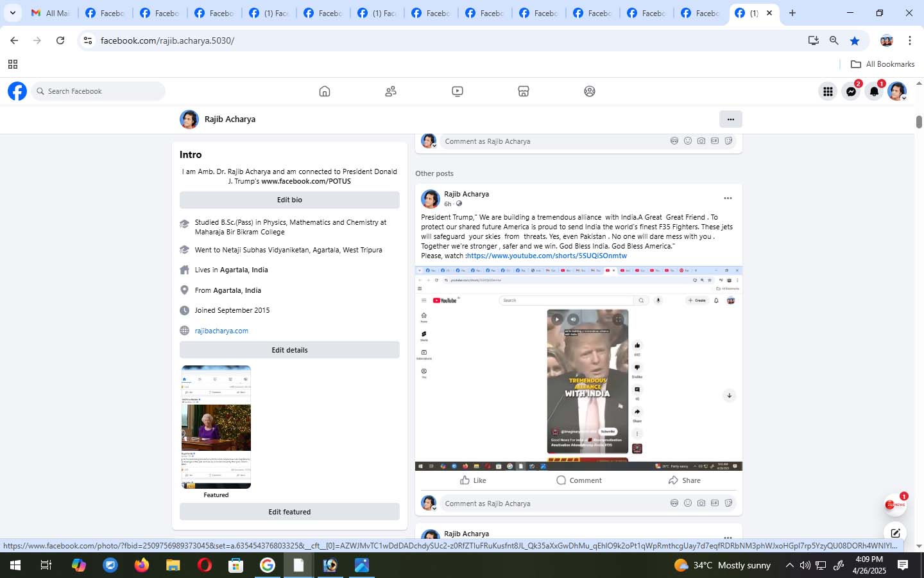Open the Friends icon in Facebook navigation
The height and width of the screenshot is (578, 924).
pyautogui.click(x=391, y=91)
